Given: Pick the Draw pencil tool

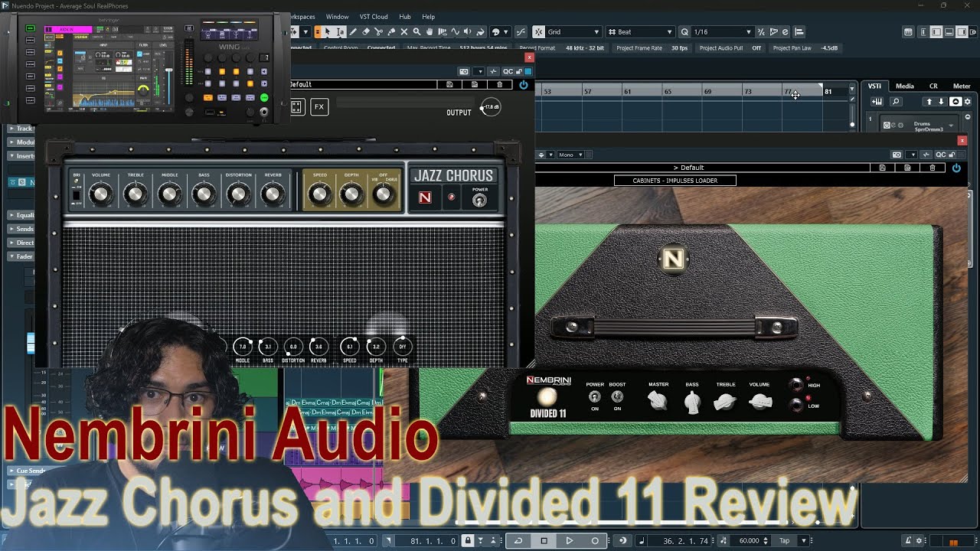Looking at the screenshot, I should click(353, 32).
